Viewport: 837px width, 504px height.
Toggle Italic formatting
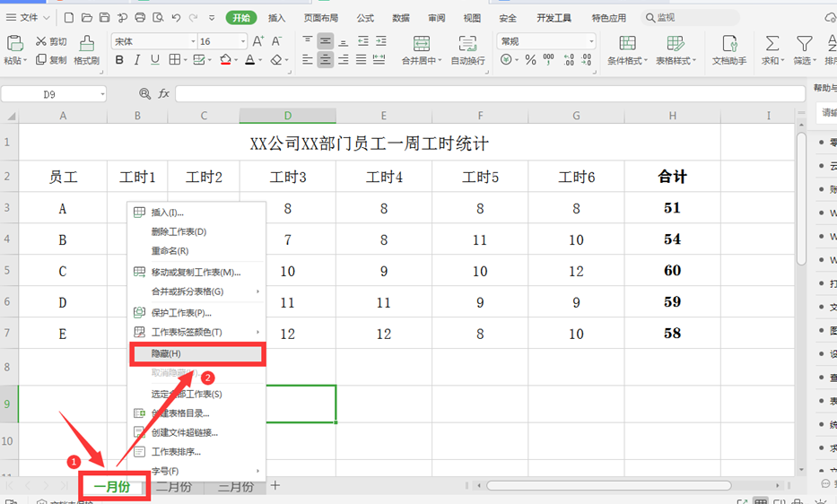point(136,60)
